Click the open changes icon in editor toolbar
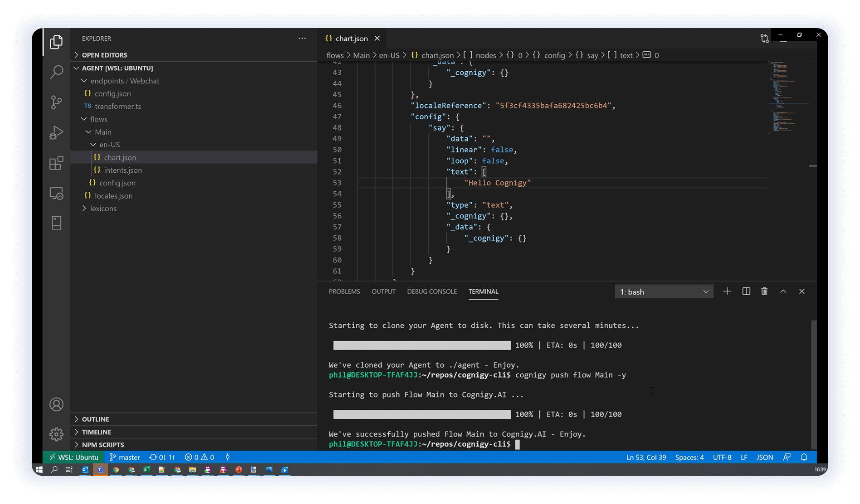860x504 pixels. (x=765, y=39)
